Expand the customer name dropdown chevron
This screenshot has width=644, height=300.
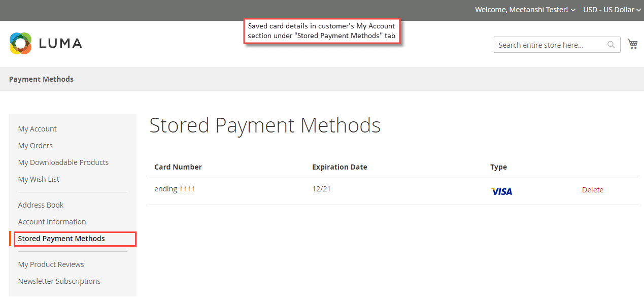click(573, 10)
